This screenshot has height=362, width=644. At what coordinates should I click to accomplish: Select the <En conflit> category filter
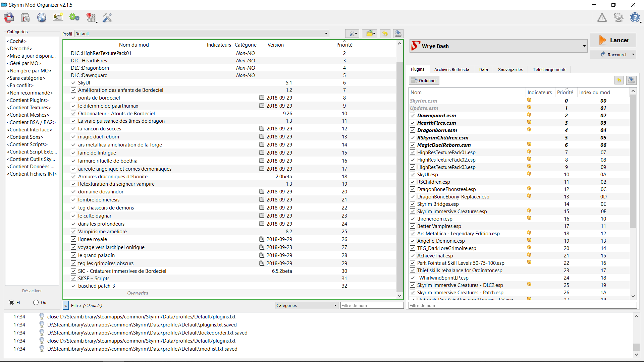coord(20,85)
